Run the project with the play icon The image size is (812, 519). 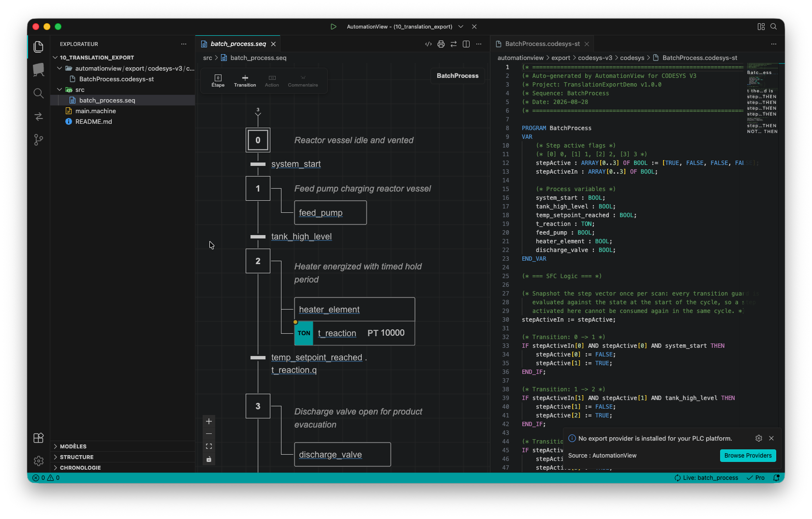point(333,27)
